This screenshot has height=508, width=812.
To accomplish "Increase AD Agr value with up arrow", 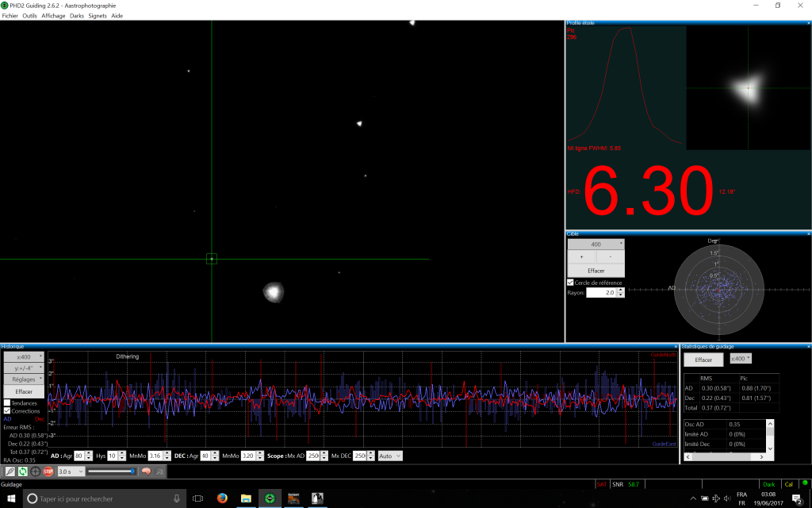I will (x=89, y=453).
